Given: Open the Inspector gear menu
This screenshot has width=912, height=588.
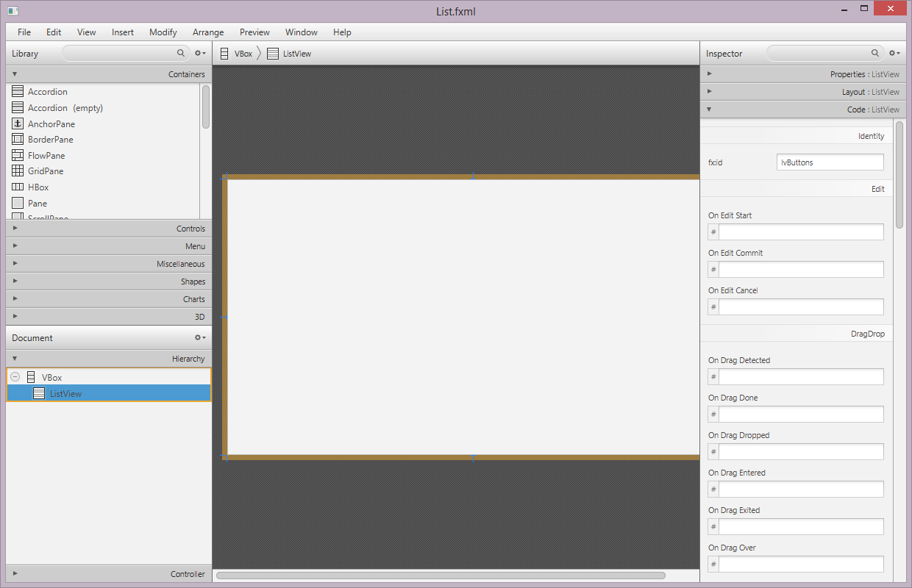Looking at the screenshot, I should coord(894,53).
